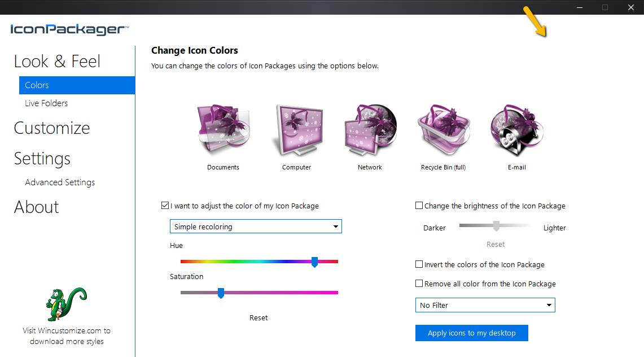The width and height of the screenshot is (644, 357).
Task: Click the Recycle Bin (full) preview icon
Action: point(444,130)
